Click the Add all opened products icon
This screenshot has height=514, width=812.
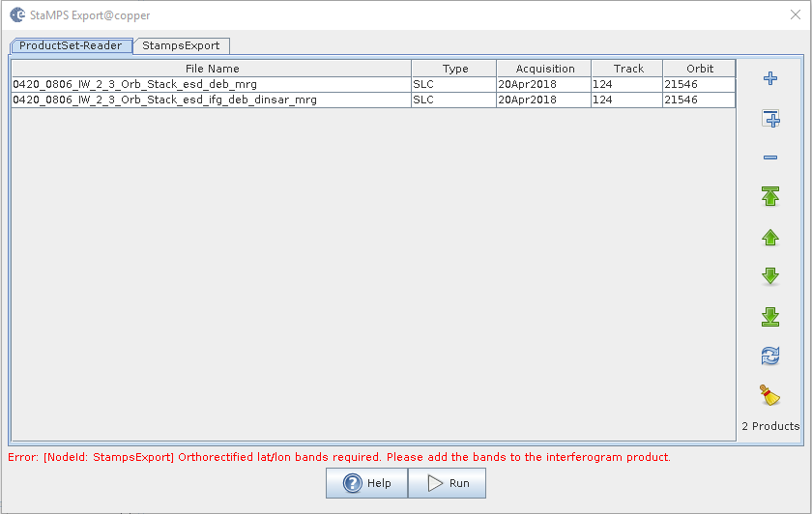770,119
